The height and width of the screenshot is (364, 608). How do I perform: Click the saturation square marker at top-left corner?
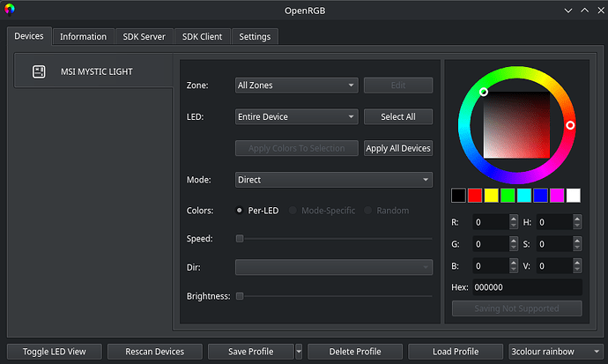click(x=484, y=92)
